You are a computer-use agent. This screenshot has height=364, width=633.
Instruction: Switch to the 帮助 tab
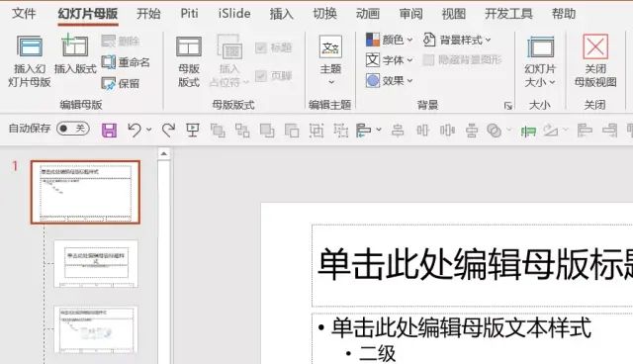[564, 14]
